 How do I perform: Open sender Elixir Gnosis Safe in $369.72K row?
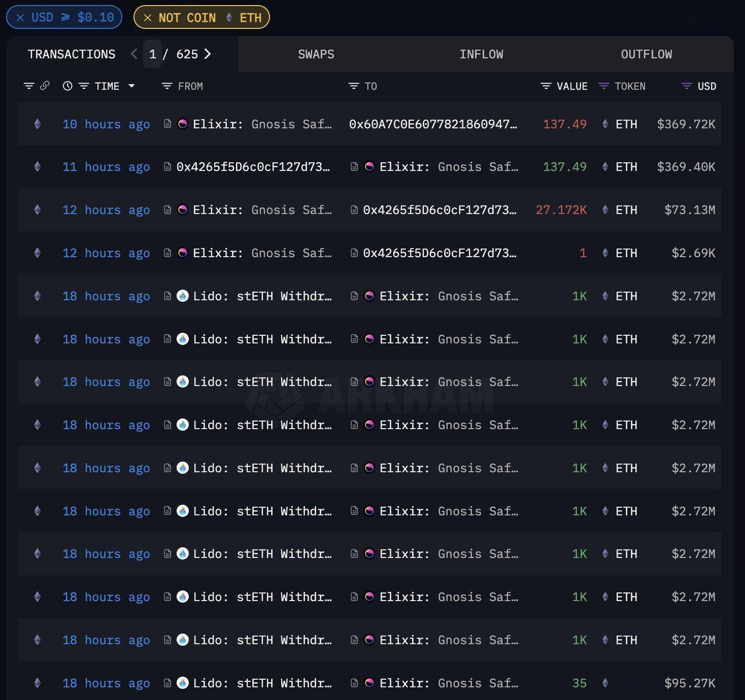coord(262,124)
